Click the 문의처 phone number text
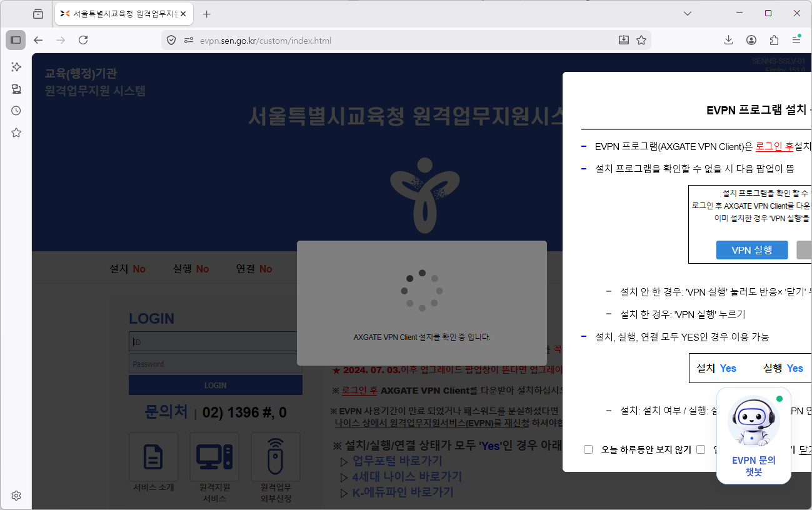 244,413
